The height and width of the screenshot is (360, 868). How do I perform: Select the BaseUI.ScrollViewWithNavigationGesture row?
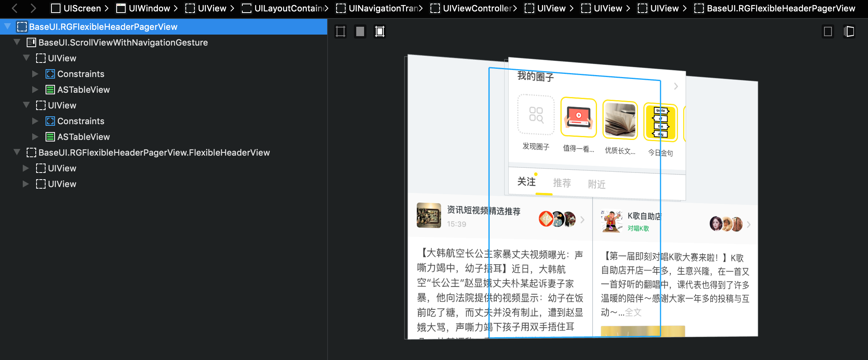(x=163, y=42)
